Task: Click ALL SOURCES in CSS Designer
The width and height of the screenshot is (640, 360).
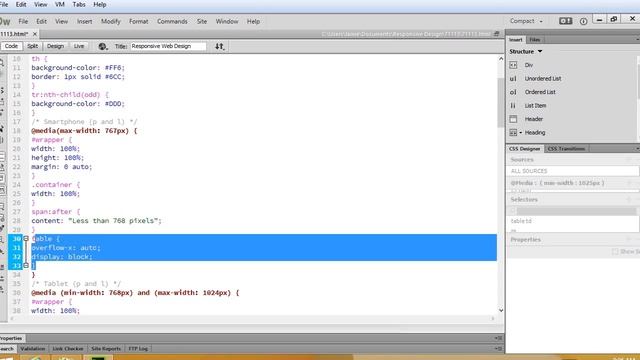Action: [573, 171]
